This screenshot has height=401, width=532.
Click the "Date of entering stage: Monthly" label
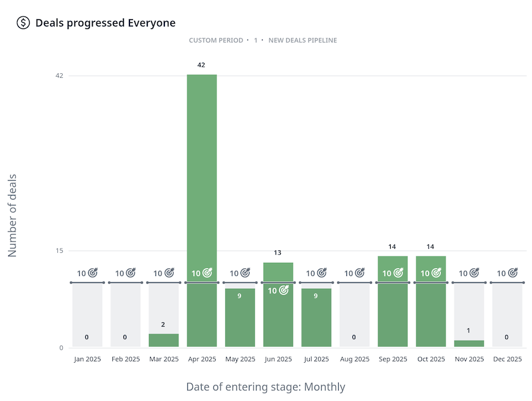[x=265, y=387]
